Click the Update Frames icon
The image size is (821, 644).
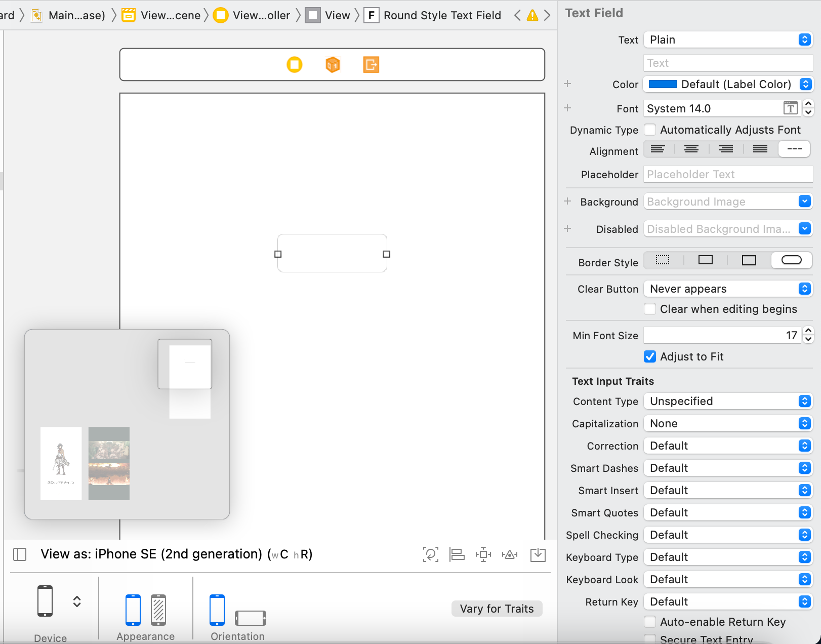coord(431,554)
